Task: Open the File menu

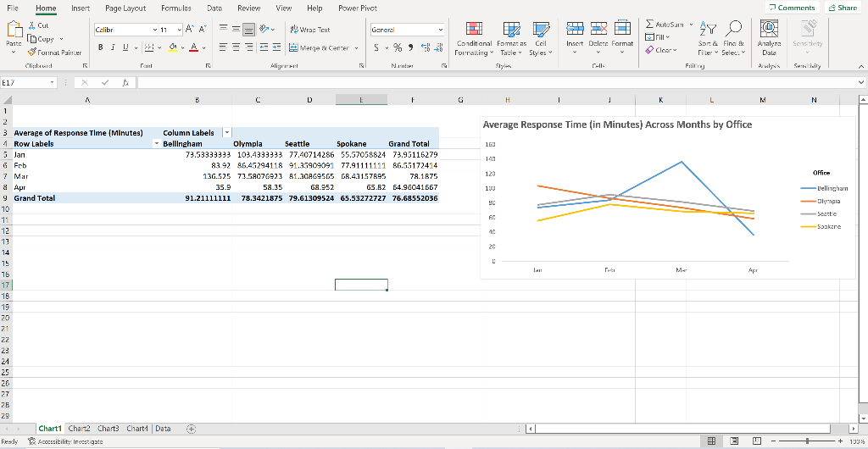Action: coord(12,8)
